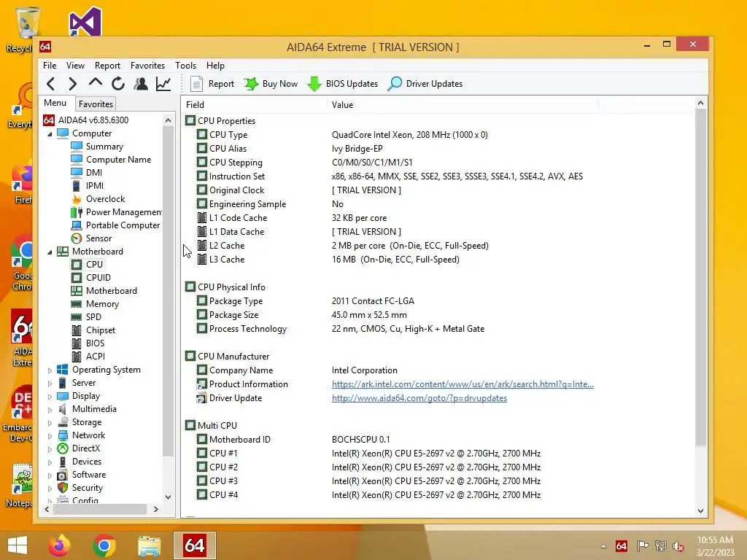Screen dimensions: 747x560
Task: Expand the DirectX tree node
Action: pos(50,448)
